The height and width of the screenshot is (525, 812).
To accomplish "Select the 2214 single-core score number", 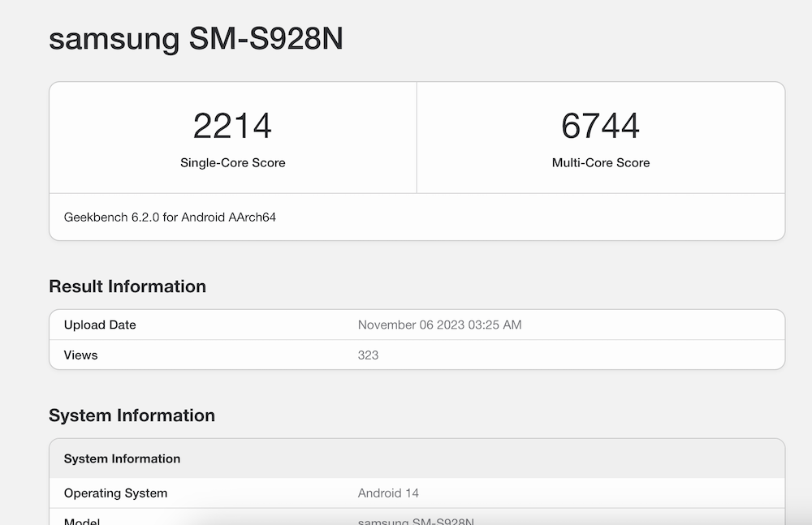I will click(232, 126).
